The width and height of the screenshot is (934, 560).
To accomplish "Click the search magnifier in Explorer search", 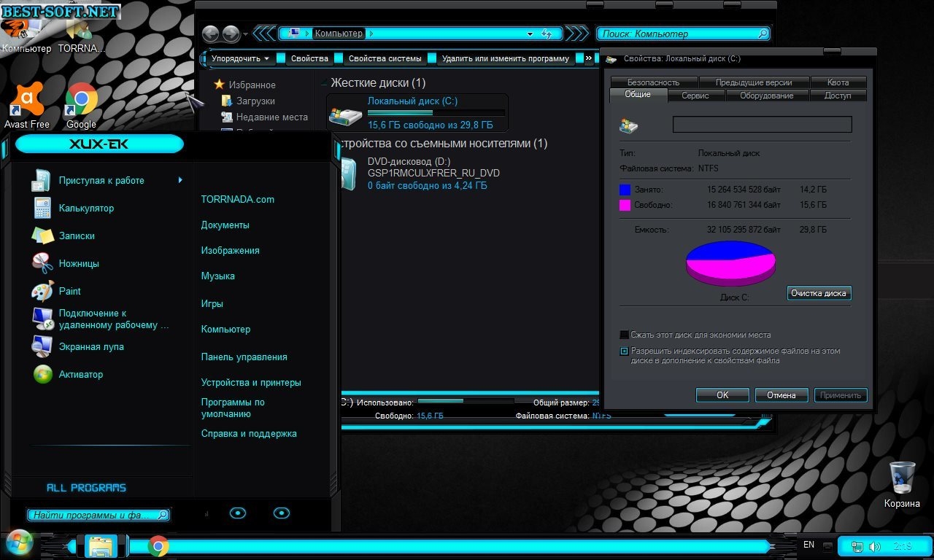I will [763, 34].
